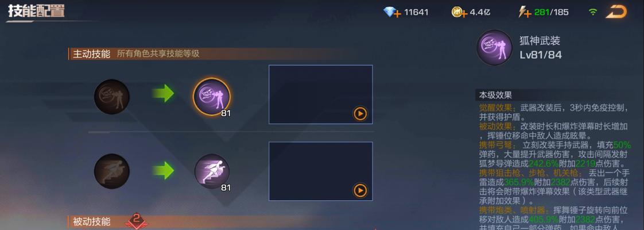The image size is (644, 230).
Task: Go back using the orange return arrow
Action: click(616, 12)
